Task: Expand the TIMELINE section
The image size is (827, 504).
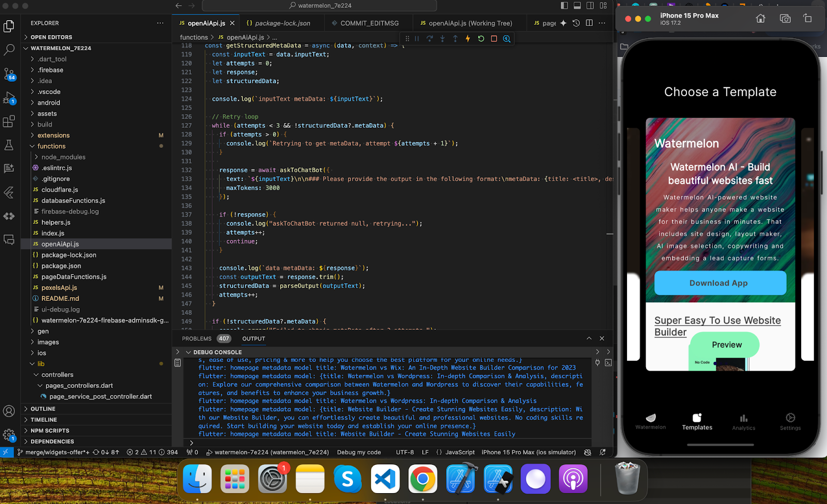Action: pos(43,420)
